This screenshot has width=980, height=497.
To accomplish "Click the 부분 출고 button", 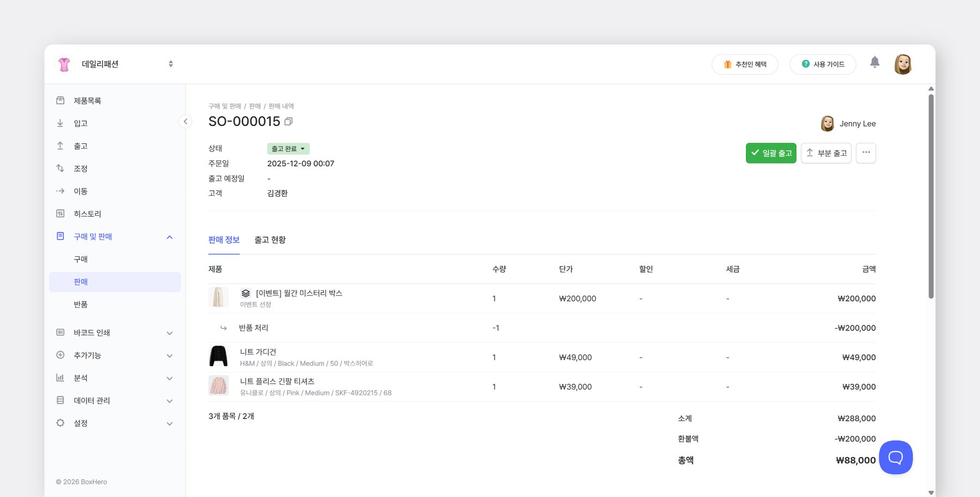I will (x=826, y=153).
